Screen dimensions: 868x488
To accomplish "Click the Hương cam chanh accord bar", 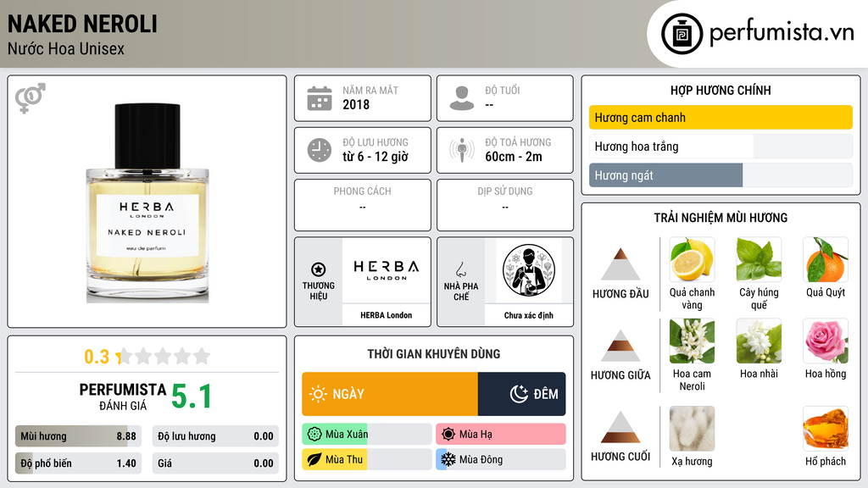I will click(x=721, y=117).
